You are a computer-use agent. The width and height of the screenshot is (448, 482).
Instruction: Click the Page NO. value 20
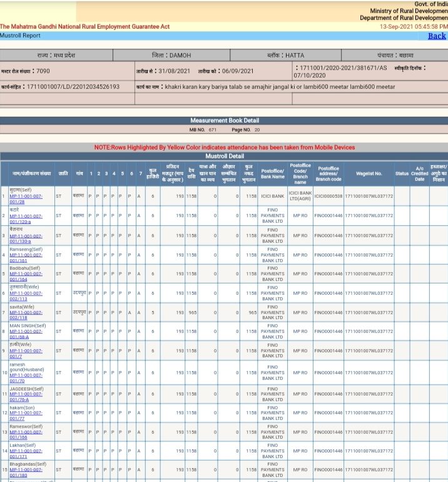pos(257,130)
